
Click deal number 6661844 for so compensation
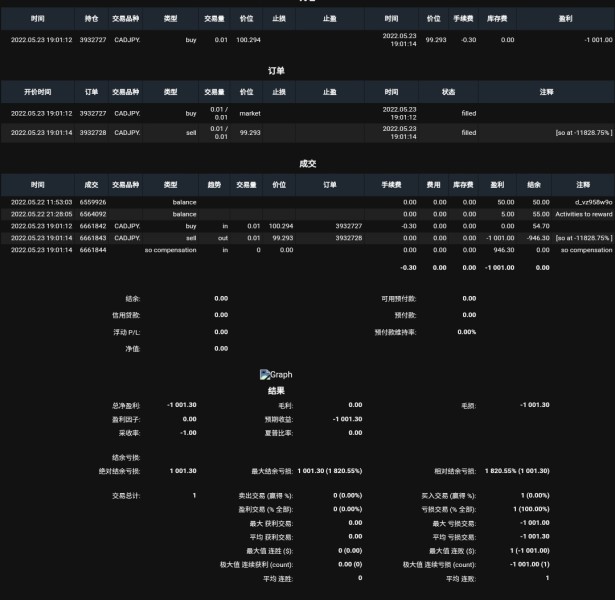93,250
